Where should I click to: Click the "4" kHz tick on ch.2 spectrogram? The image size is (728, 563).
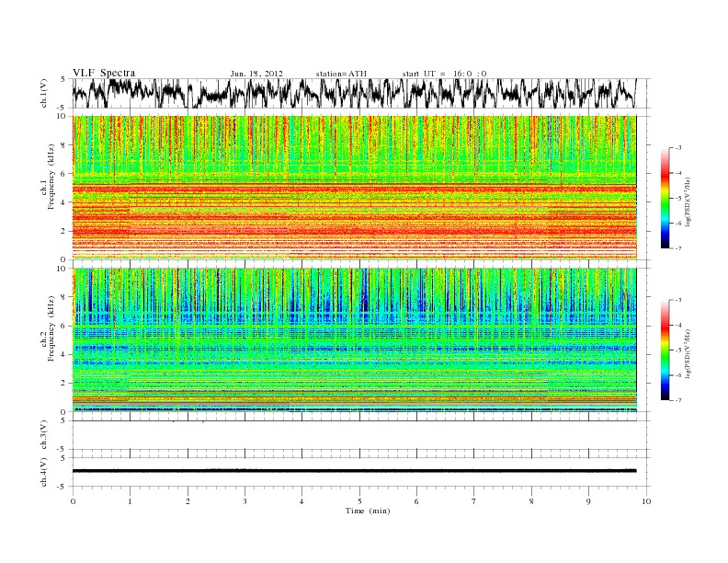tap(64, 355)
